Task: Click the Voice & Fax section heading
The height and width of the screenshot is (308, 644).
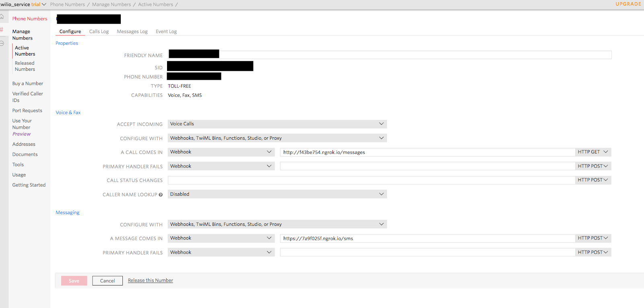Action: [68, 113]
